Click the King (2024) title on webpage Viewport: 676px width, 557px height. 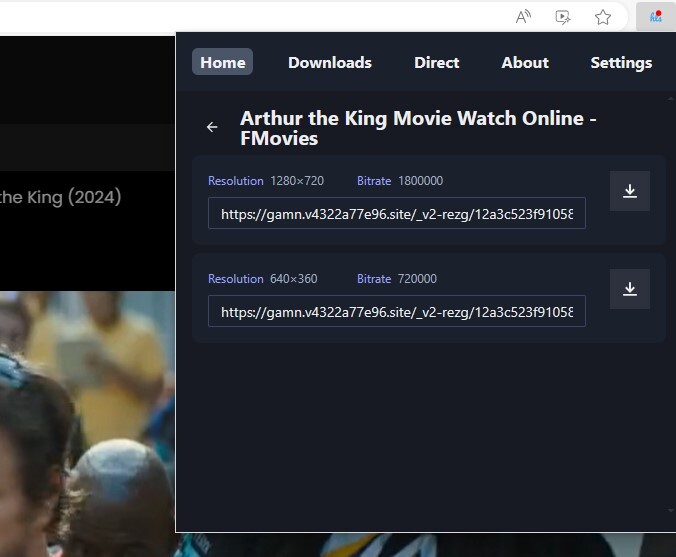tap(60, 197)
